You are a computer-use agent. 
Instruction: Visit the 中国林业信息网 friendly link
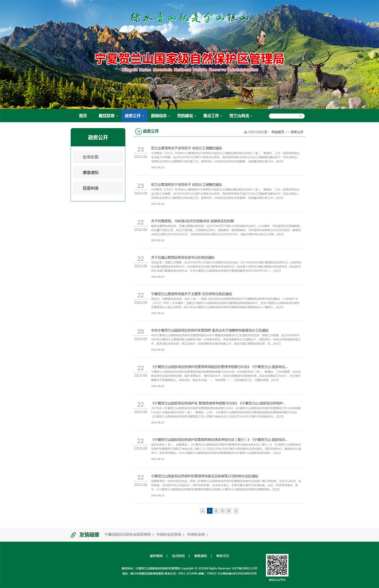pos(169,535)
